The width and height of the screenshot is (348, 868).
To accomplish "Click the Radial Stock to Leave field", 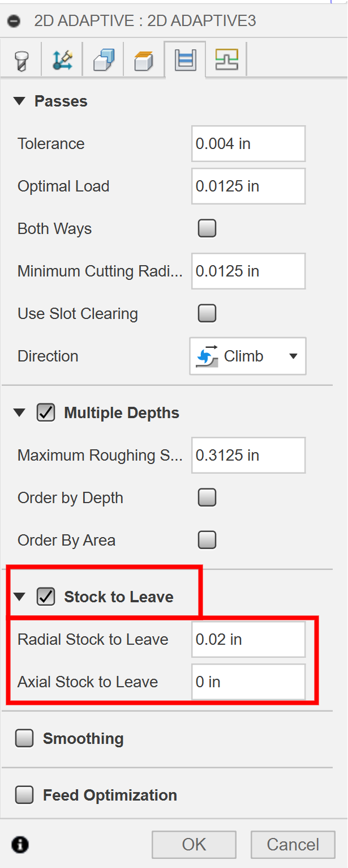I will point(248,640).
